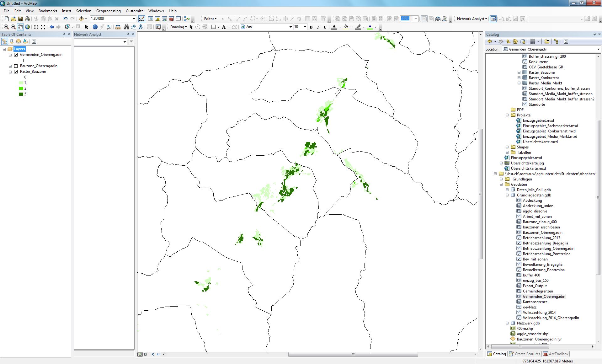Open the Network Analyst toolbar menu
Viewport: 602px width, 364px height.
point(471,19)
